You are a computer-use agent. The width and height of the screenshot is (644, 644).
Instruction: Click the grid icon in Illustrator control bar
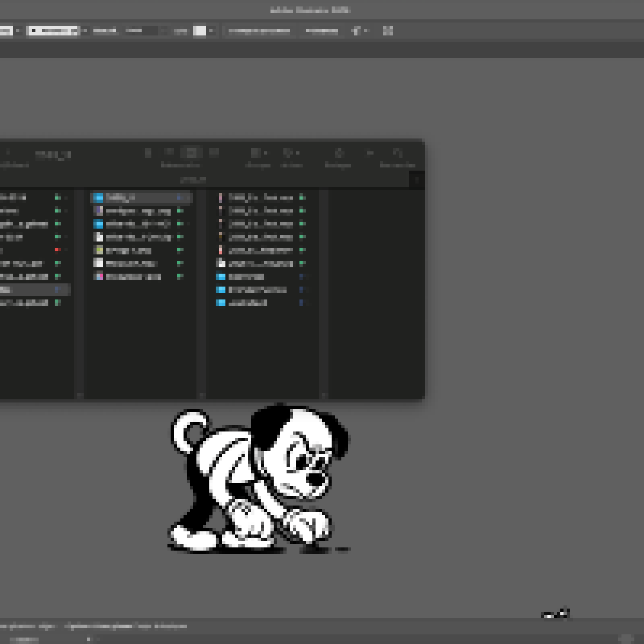point(388,31)
